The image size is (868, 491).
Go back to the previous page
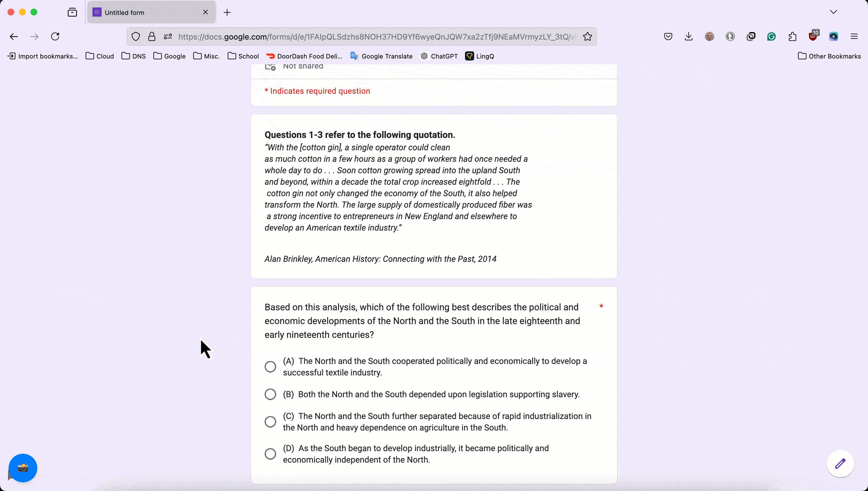[13, 36]
